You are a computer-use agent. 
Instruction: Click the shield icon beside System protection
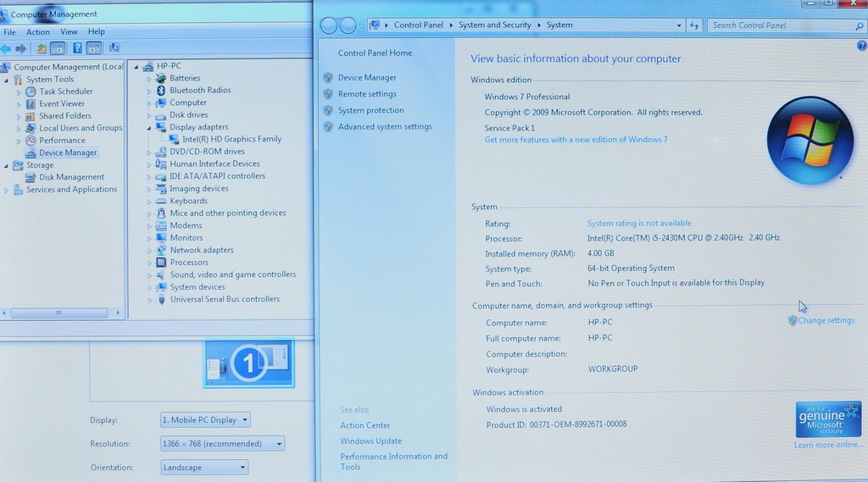click(328, 110)
